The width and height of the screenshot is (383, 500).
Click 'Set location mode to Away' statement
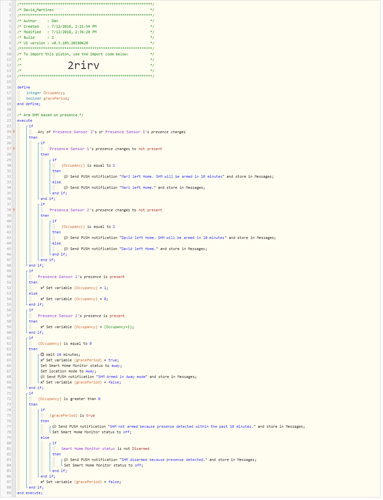(68, 371)
